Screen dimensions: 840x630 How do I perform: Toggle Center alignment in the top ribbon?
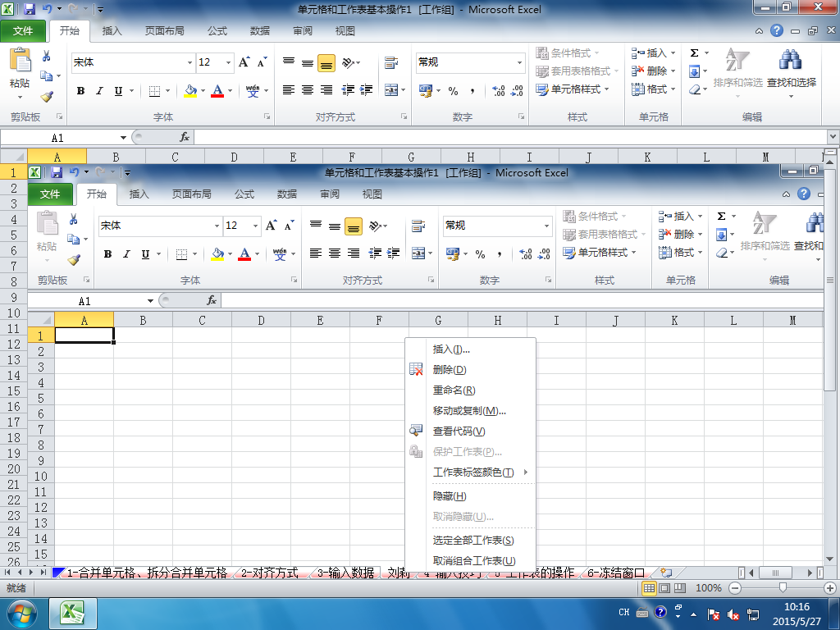tap(308, 90)
